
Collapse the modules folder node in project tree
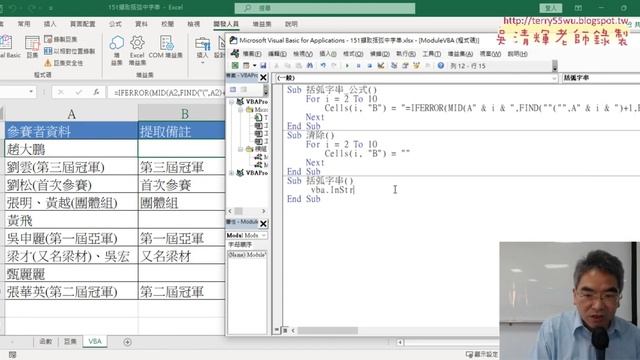pyautogui.click(x=241, y=149)
